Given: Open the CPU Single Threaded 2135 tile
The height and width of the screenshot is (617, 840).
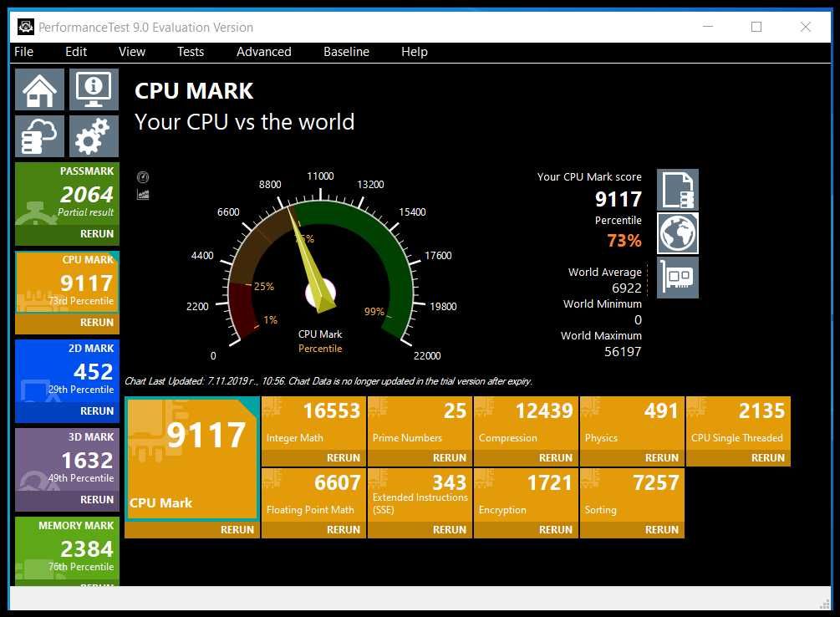Looking at the screenshot, I should tap(738, 424).
